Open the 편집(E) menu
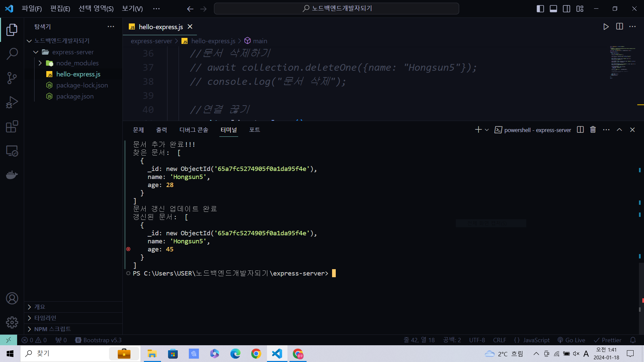Viewport: 644px width, 362px height. [60, 9]
